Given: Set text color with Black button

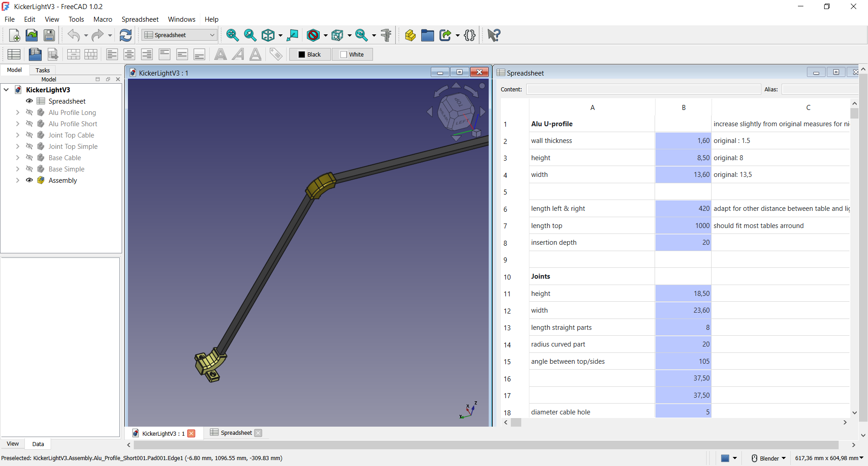Looking at the screenshot, I should tap(310, 54).
